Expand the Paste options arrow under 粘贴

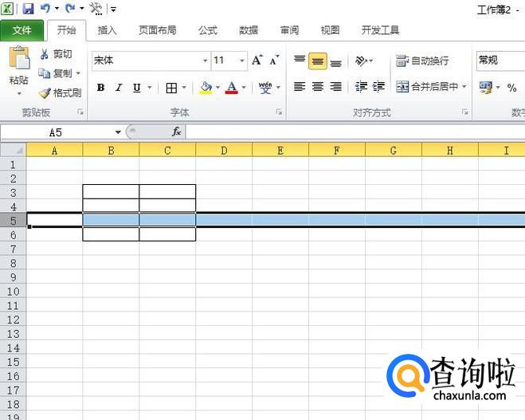click(x=19, y=93)
